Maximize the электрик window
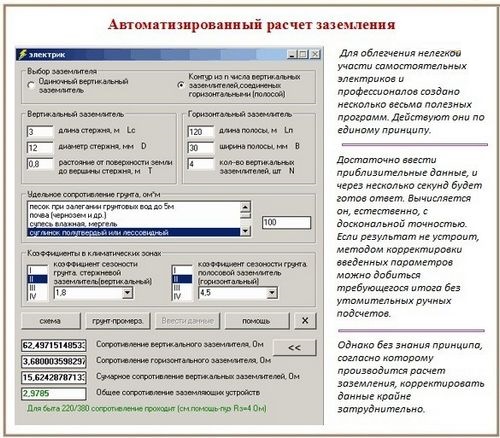500x438 pixels. 303,54
